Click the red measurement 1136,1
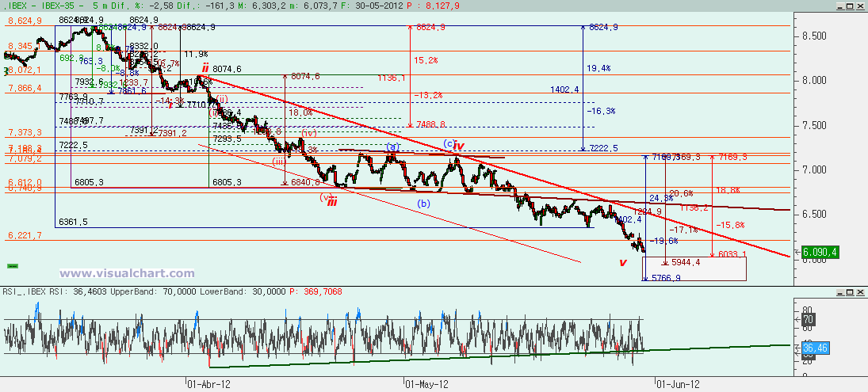Image resolution: width=868 pixels, height=392 pixels. [392, 78]
